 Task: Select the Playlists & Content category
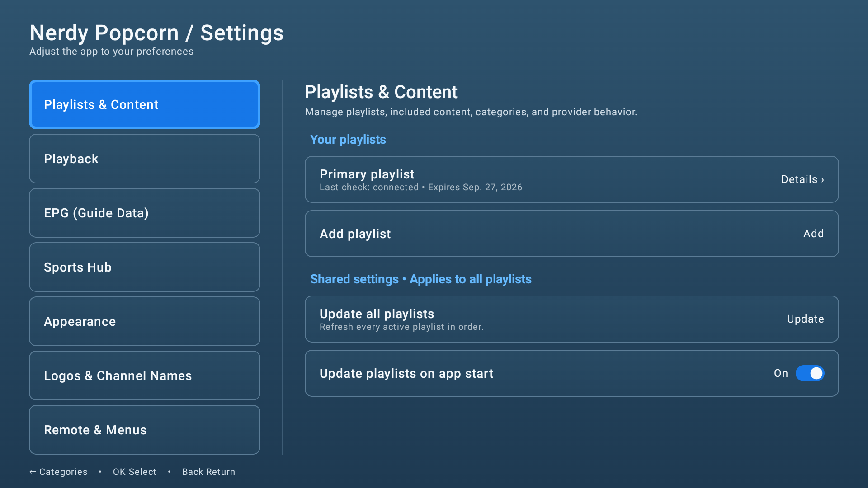coord(145,104)
